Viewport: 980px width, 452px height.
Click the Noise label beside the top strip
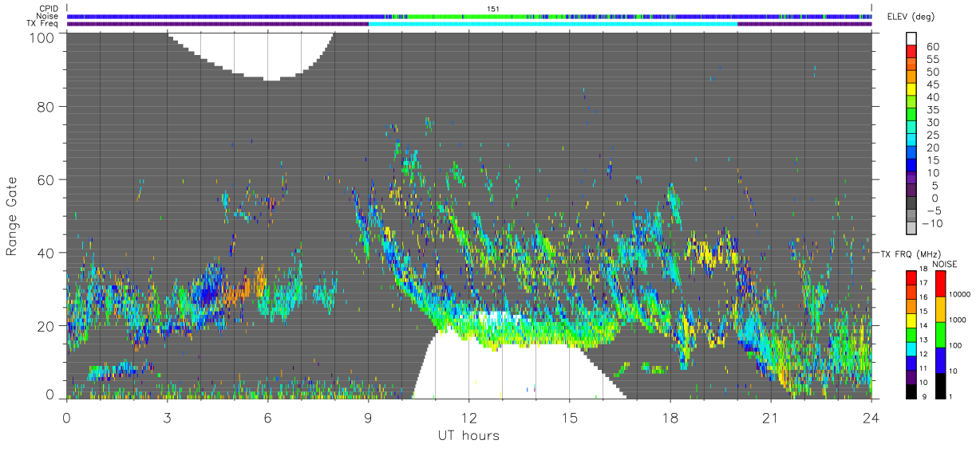pos(48,16)
